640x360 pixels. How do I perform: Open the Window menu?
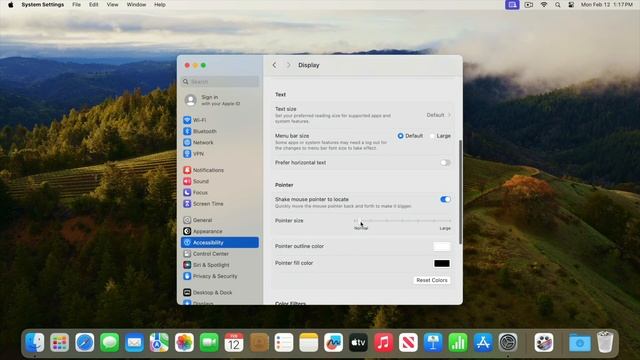tap(136, 5)
